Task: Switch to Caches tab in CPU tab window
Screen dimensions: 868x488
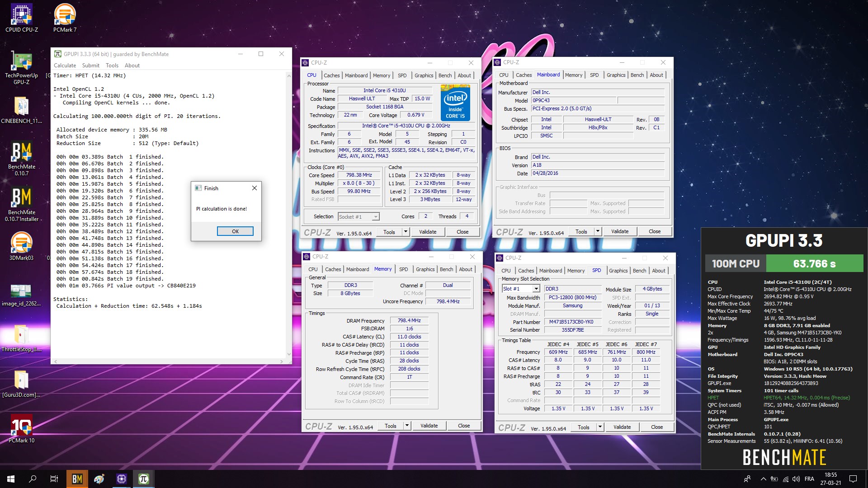Action: [x=331, y=75]
